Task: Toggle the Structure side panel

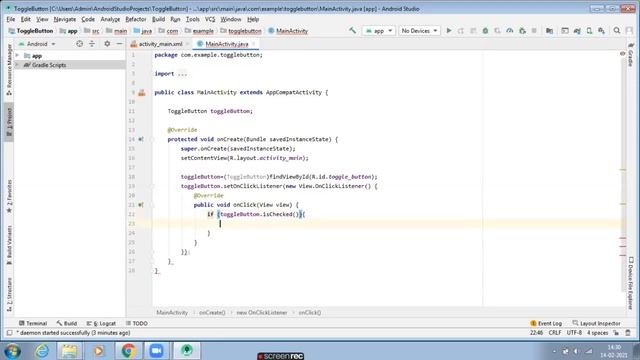Action: 9,294
